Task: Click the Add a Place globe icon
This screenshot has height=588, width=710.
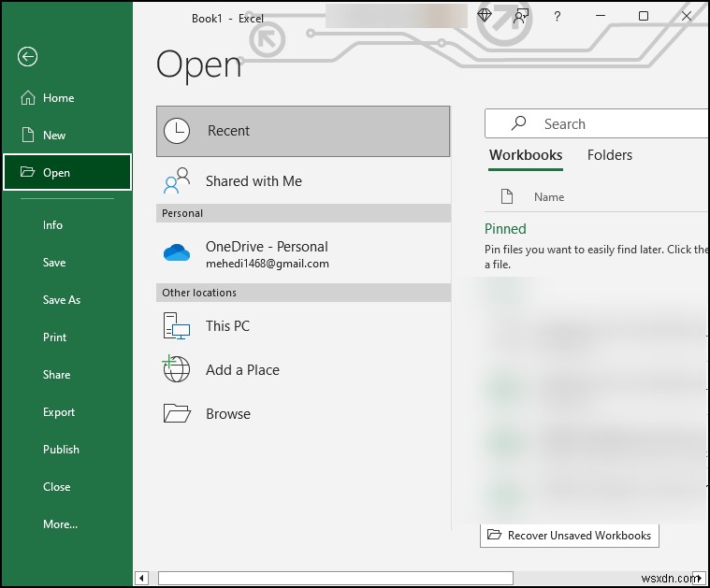Action: [x=176, y=368]
